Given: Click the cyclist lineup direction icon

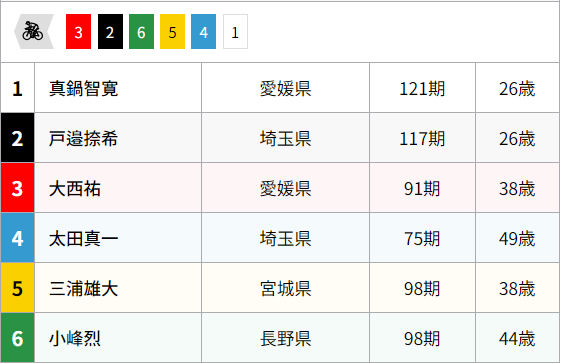Looking at the screenshot, I should (x=34, y=32).
